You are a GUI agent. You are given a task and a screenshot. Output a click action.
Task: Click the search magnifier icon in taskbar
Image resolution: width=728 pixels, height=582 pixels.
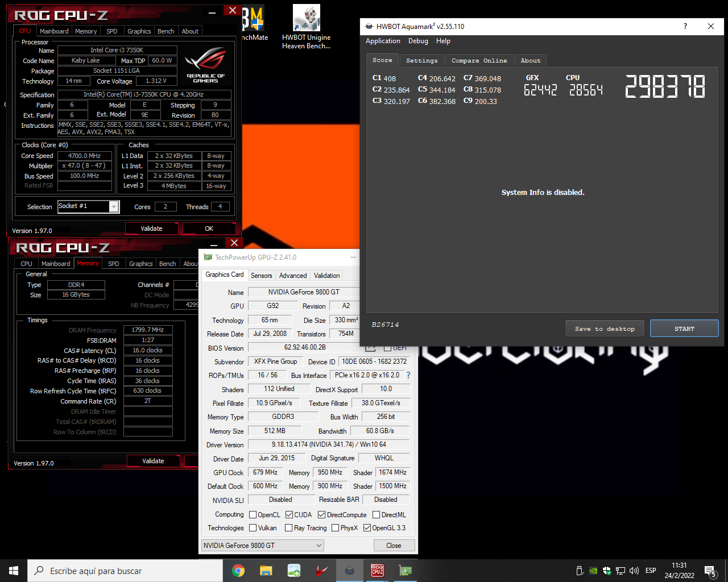[x=39, y=571]
